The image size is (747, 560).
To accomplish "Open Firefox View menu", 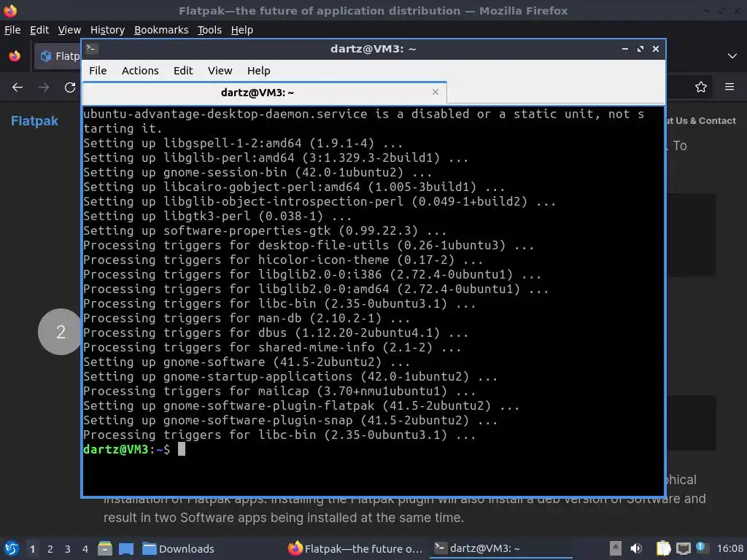I will tap(69, 30).
